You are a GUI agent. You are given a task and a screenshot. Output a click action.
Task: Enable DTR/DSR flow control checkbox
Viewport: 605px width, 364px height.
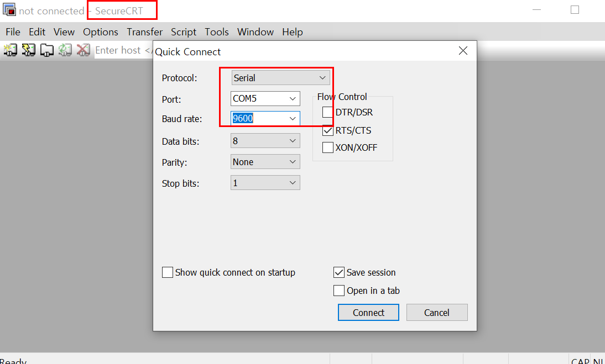click(327, 112)
